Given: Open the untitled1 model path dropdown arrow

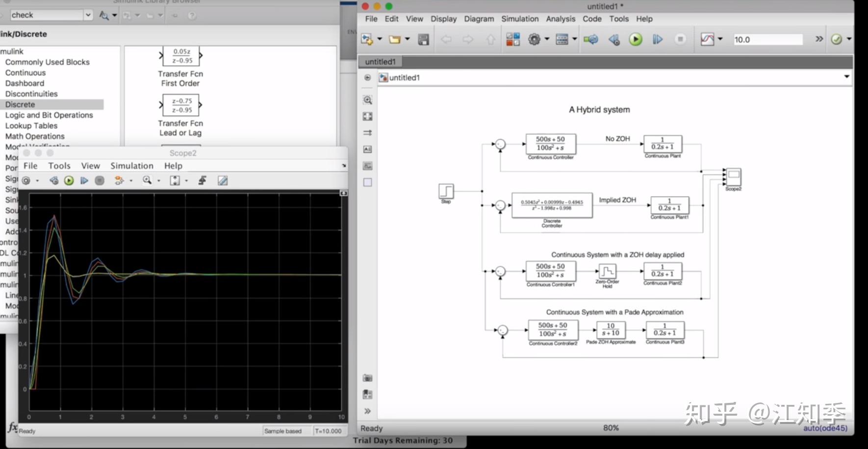Looking at the screenshot, I should point(846,77).
